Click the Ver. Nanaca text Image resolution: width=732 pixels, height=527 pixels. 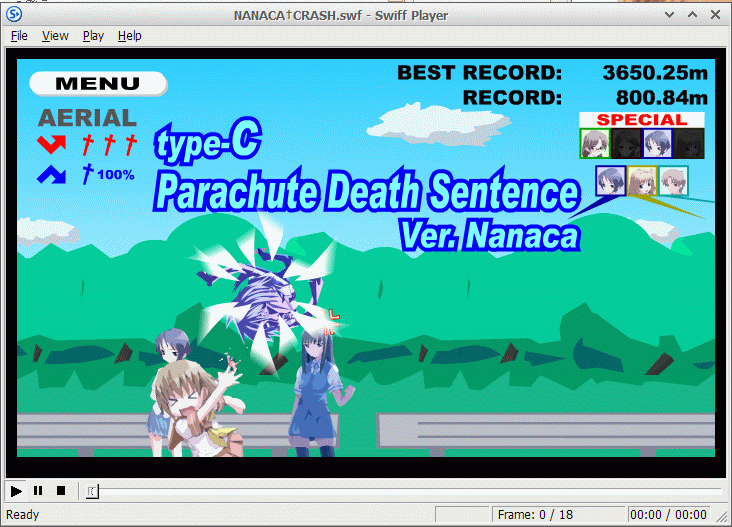[490, 234]
